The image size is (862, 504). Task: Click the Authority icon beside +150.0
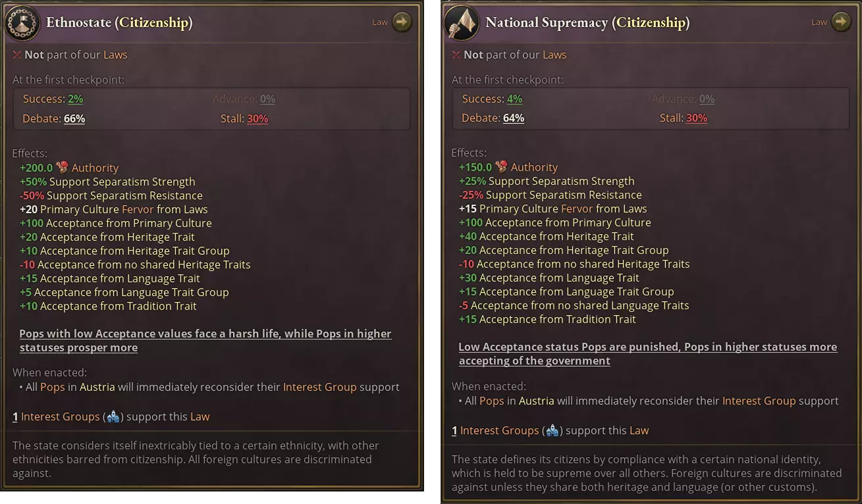click(x=502, y=167)
